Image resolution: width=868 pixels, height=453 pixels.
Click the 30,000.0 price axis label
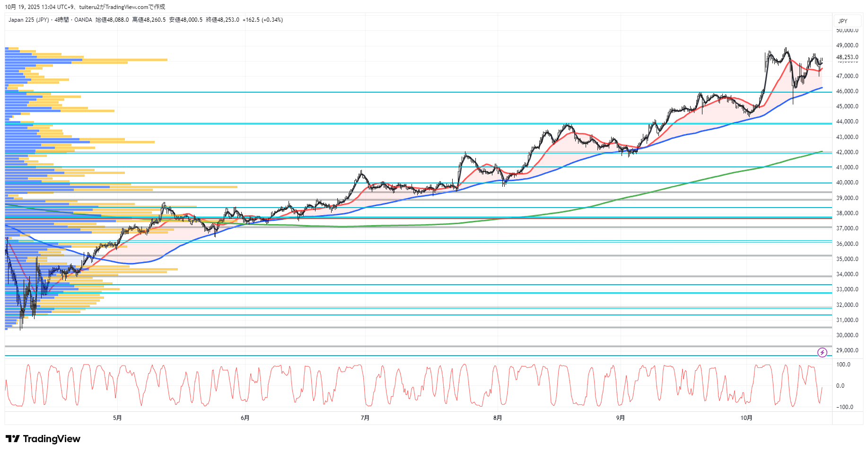pos(847,335)
